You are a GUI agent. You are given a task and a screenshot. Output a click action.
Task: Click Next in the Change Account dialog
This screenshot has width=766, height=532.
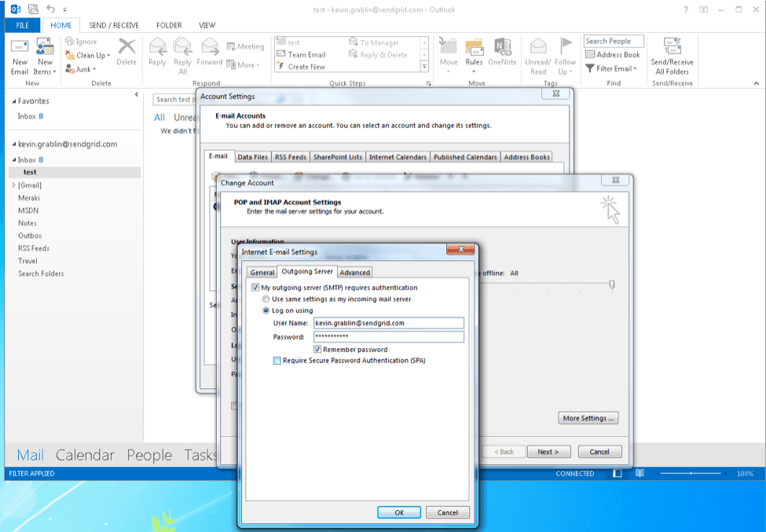(x=548, y=451)
